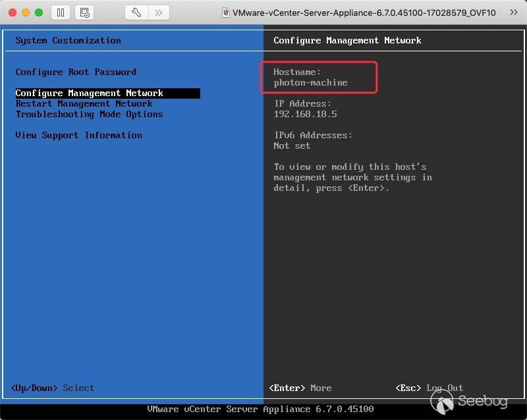Click the System Customization heading
Screen dimensions: 527x420
[68, 41]
